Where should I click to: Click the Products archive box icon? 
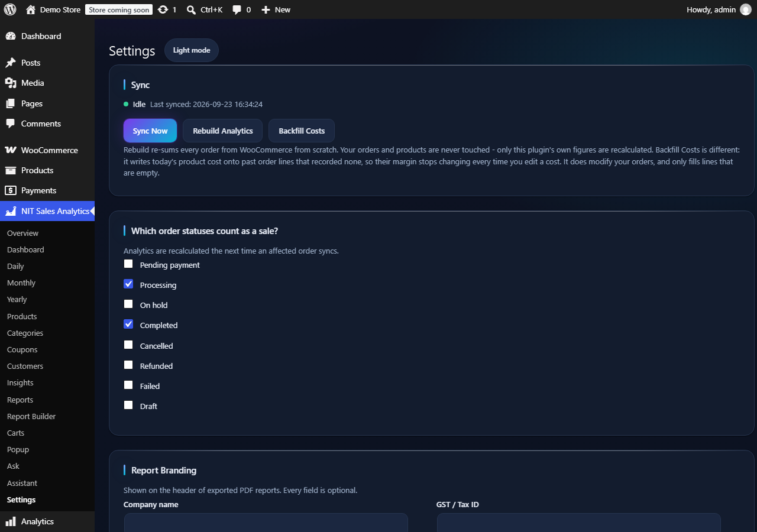click(x=10, y=170)
